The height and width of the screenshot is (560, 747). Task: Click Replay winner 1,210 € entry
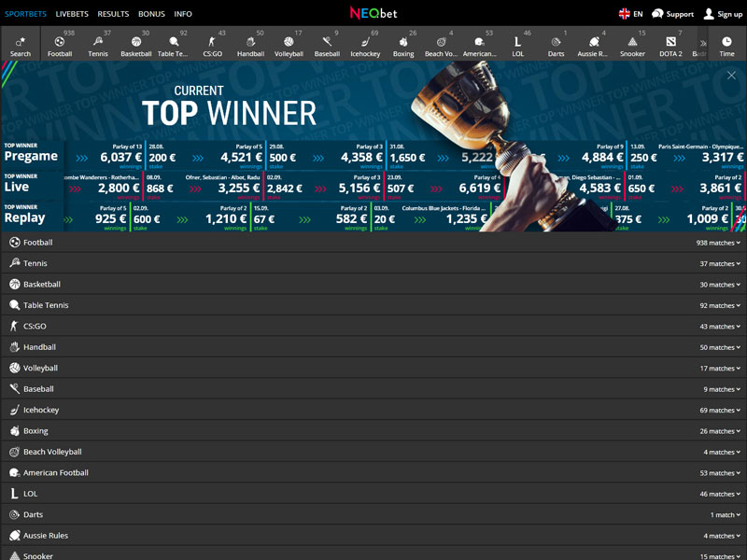(226, 219)
